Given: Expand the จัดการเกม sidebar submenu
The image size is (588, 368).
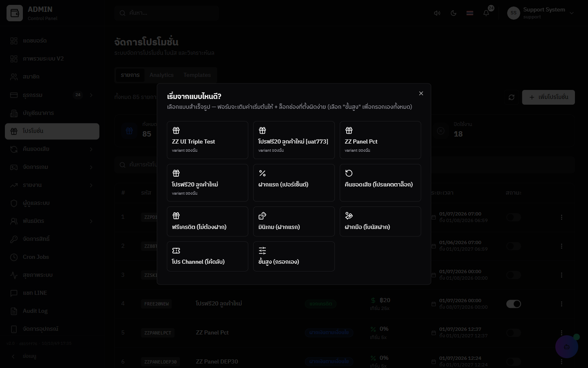Looking at the screenshot, I should click(x=52, y=167).
